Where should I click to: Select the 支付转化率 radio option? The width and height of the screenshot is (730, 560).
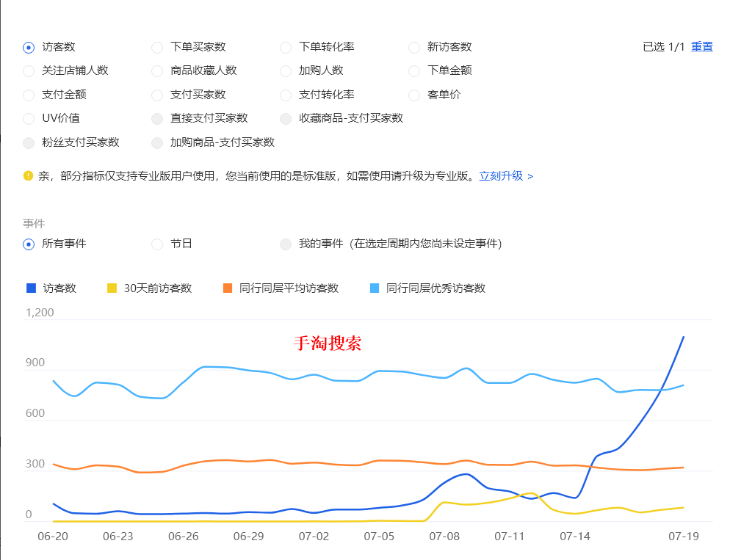click(286, 95)
